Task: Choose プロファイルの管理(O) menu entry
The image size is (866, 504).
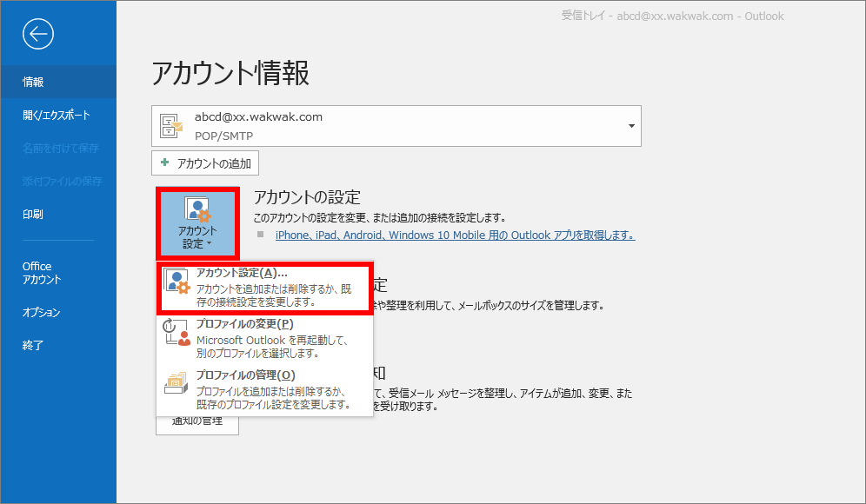Action: [265, 389]
